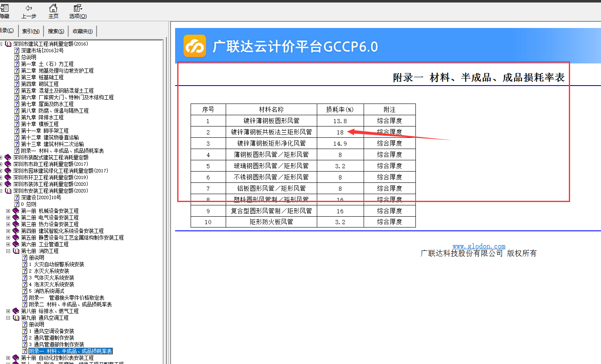Switch to 收藏夹(I) tab
Image resolution: width=601 pixels, height=364 pixels.
click(83, 31)
